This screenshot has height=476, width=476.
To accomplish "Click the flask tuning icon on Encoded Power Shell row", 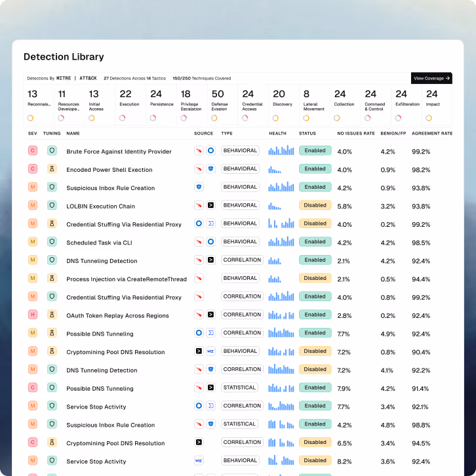I will point(52,169).
